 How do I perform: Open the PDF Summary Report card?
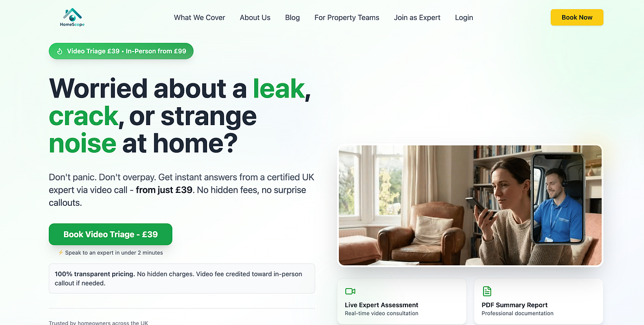click(x=538, y=302)
